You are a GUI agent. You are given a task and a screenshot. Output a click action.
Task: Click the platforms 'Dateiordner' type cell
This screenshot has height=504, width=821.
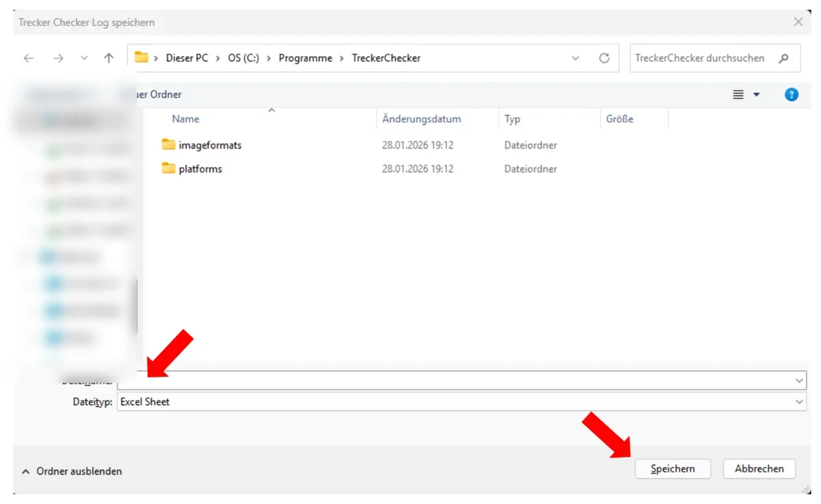pyautogui.click(x=531, y=168)
